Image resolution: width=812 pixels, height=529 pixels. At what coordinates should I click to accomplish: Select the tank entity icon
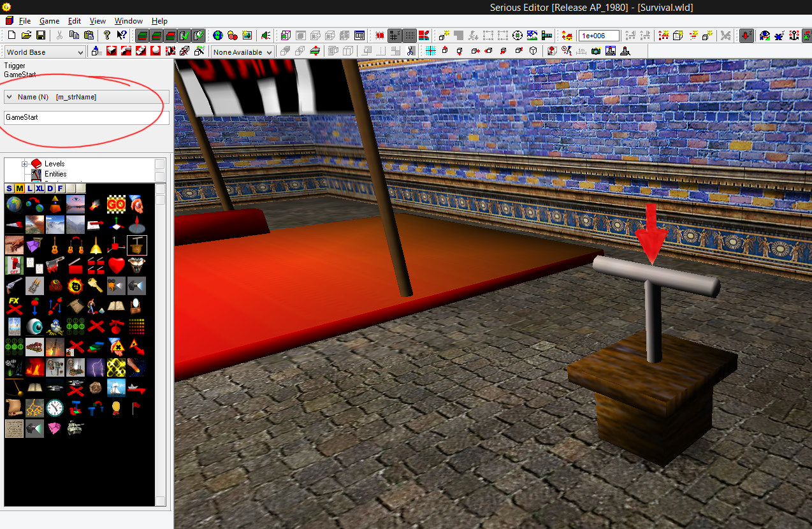[75, 428]
